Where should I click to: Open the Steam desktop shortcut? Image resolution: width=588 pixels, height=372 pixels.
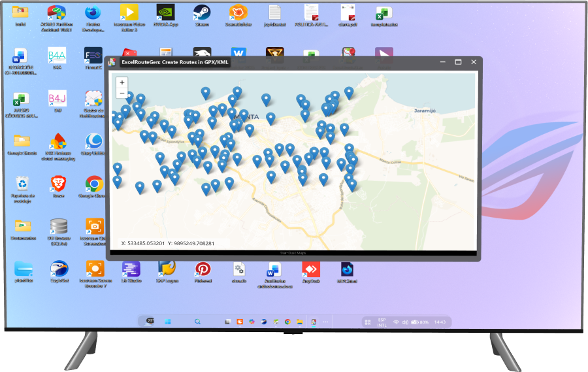[202, 16]
